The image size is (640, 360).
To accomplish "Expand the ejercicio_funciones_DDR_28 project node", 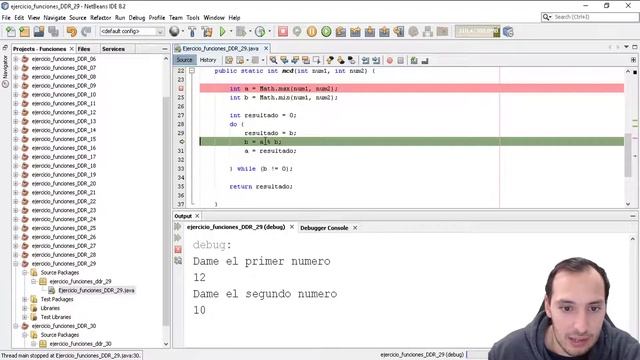I will click(16, 255).
